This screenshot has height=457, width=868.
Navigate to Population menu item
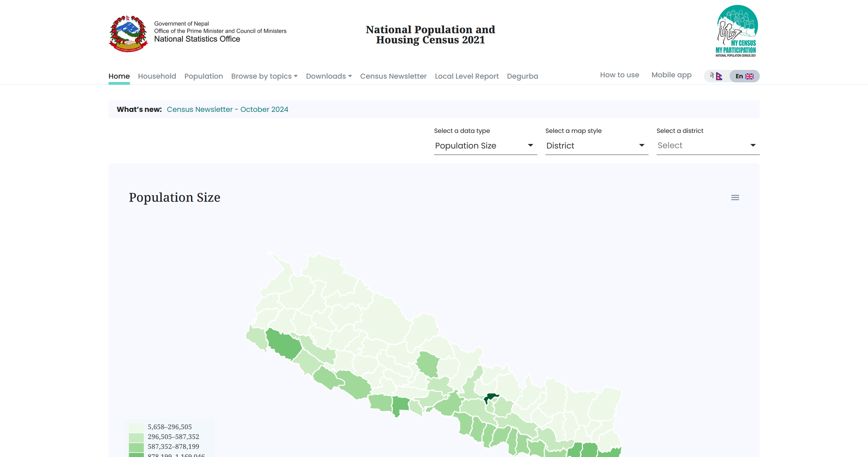pyautogui.click(x=203, y=76)
